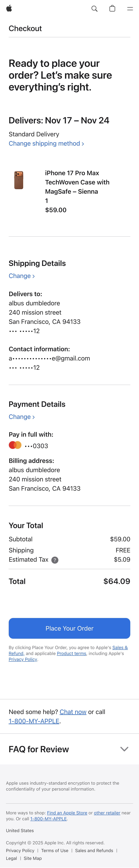Click the Apple logo icon
Image resolution: width=139 pixels, height=868 pixels.
coord(9,8)
